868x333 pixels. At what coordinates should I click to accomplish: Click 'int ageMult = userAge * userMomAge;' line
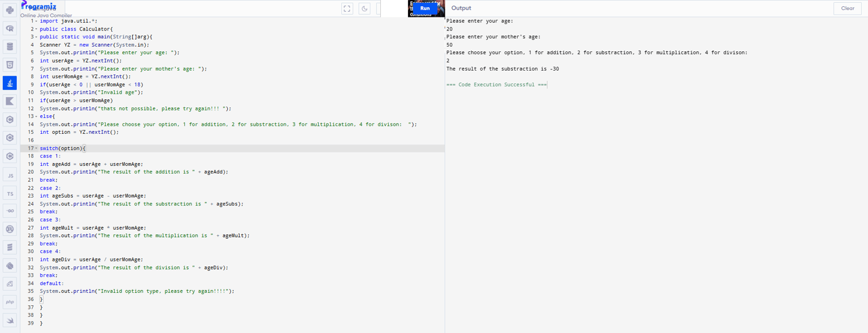[x=93, y=228]
